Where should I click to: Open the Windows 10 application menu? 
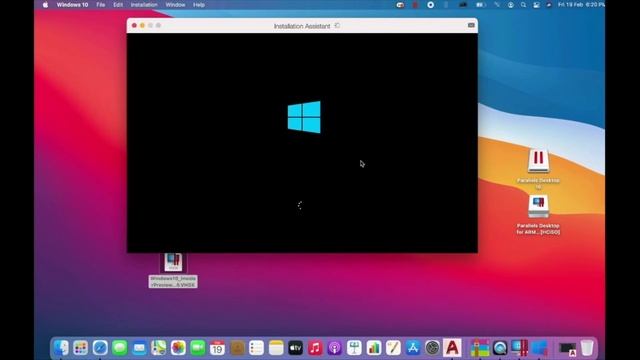[72, 5]
